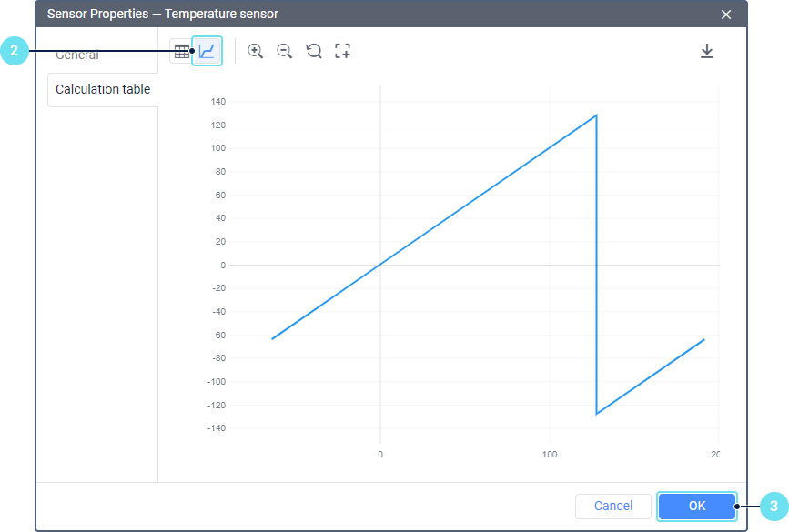
Task: Click the number 2 callout marker
Action: pyautogui.click(x=14, y=52)
